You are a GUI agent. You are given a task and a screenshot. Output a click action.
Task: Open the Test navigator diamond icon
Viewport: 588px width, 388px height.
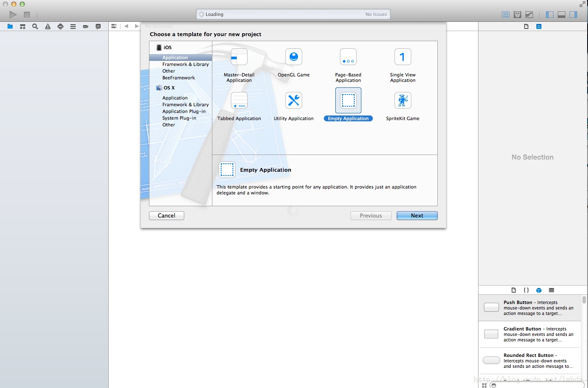60,26
